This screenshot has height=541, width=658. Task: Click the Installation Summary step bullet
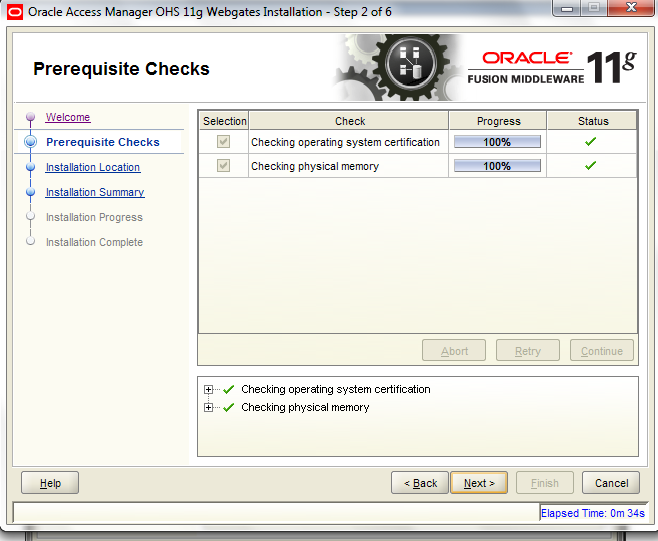tap(30, 192)
